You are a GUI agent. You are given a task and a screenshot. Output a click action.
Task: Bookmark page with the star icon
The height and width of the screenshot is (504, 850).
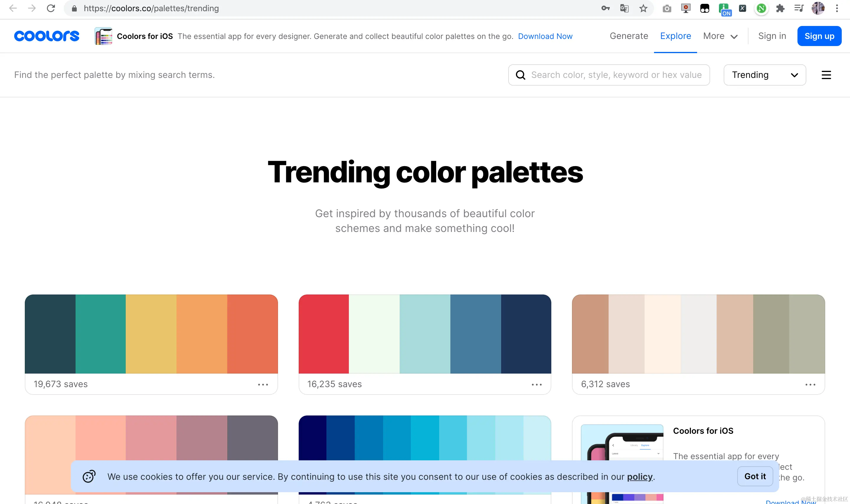click(643, 8)
